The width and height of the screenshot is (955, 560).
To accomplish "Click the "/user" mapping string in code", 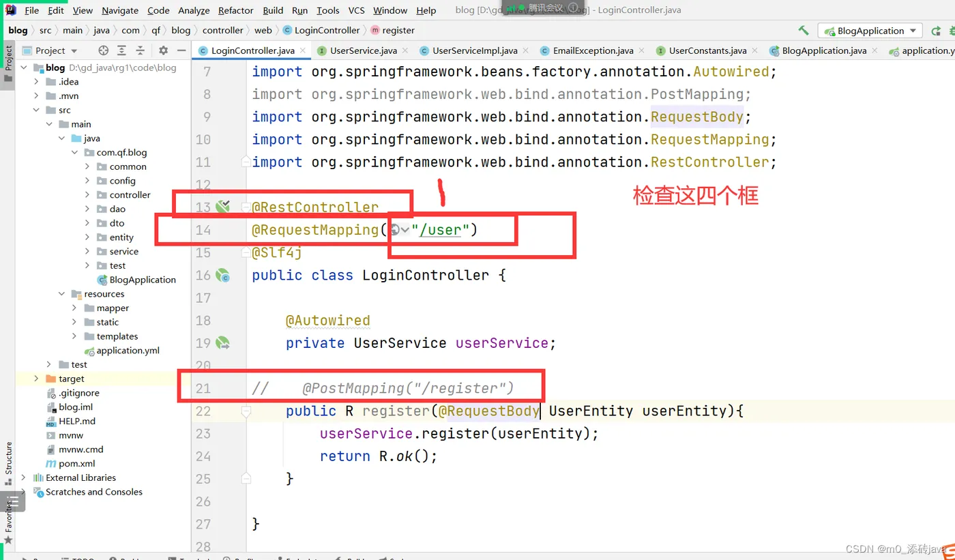I will [x=440, y=230].
